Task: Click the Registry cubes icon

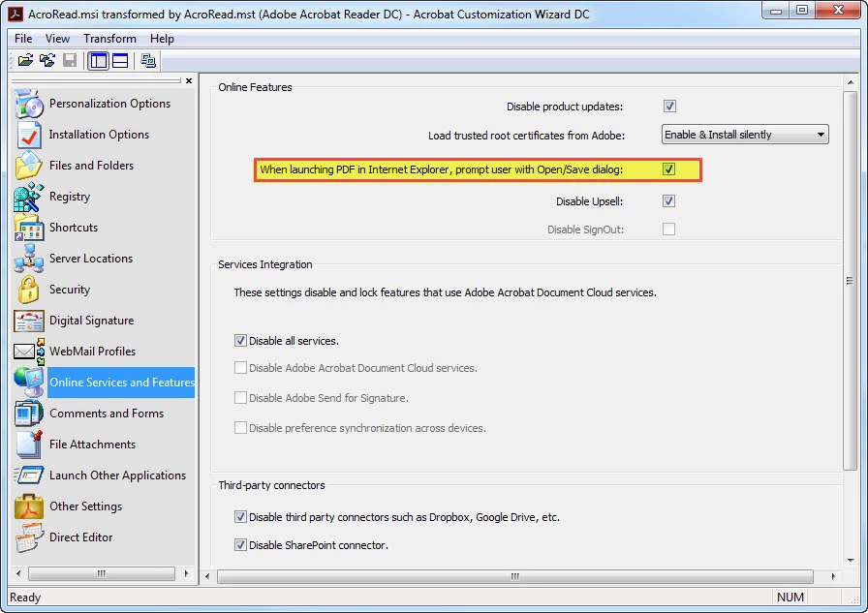Action: 29,197
